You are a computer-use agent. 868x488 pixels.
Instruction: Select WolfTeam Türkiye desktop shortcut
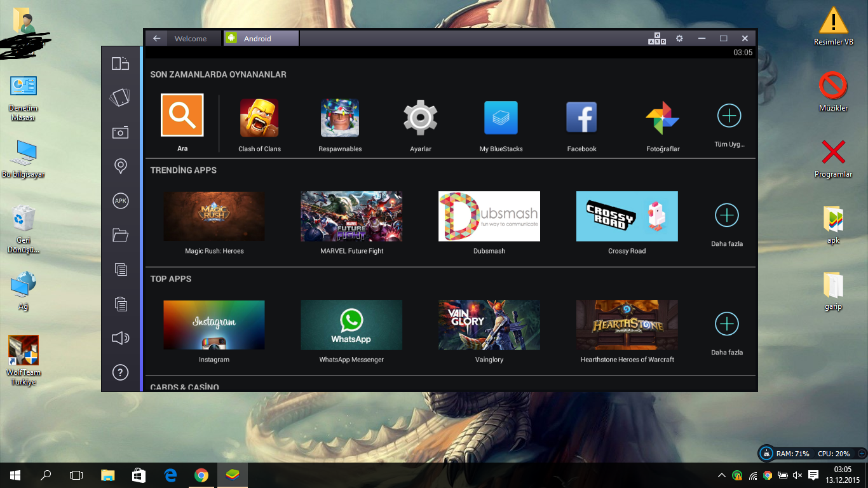click(x=24, y=361)
